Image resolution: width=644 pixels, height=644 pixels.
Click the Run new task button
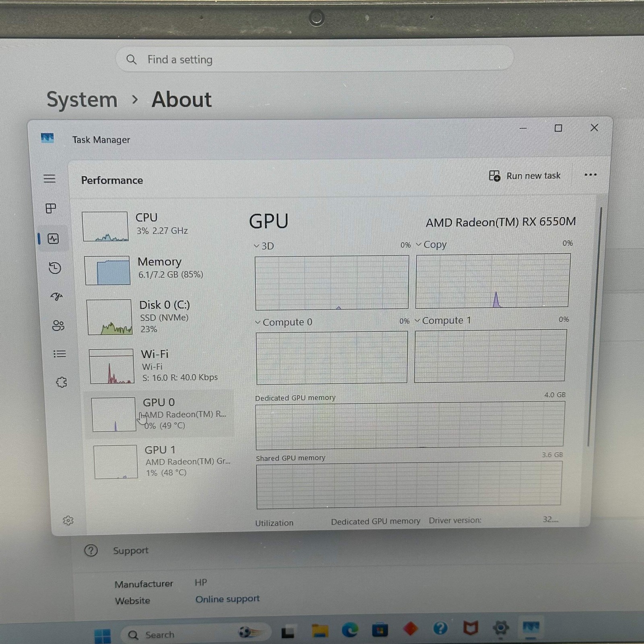[x=524, y=176]
